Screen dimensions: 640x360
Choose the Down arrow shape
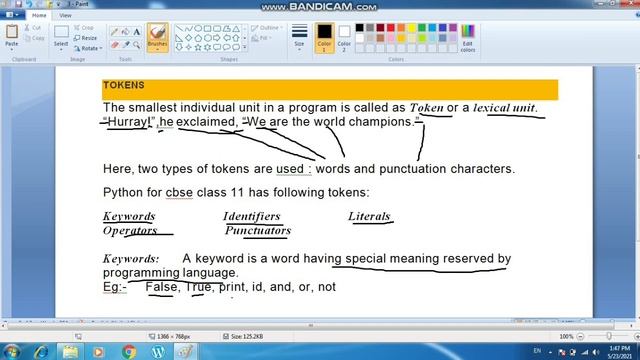(x=180, y=47)
